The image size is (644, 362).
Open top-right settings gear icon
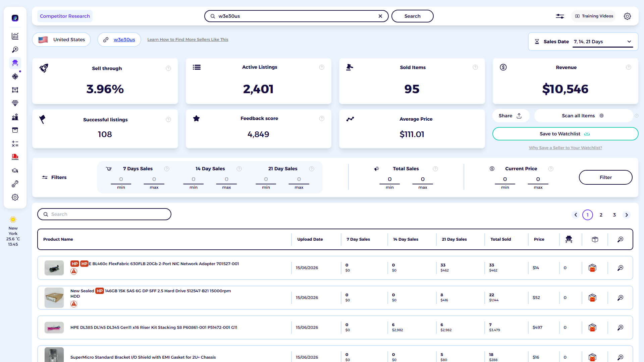627,16
